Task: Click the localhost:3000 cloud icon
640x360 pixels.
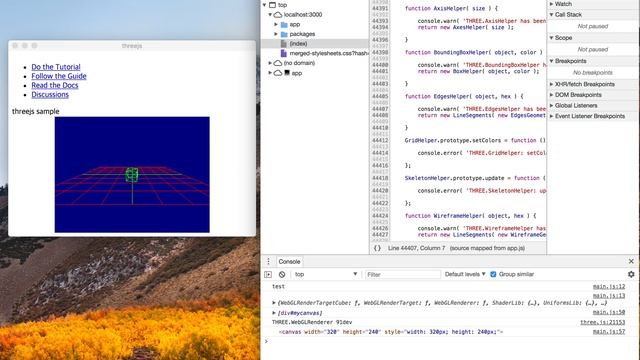Action: point(278,15)
